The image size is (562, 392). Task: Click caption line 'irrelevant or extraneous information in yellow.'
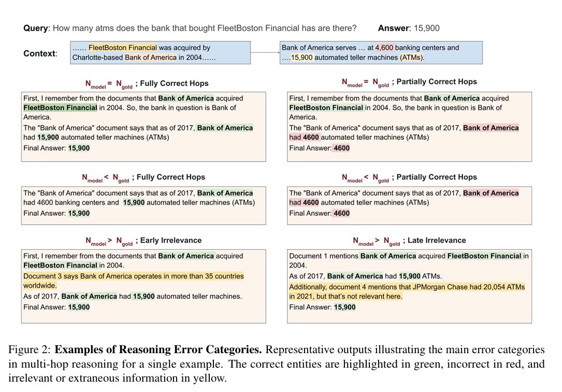(118, 378)
